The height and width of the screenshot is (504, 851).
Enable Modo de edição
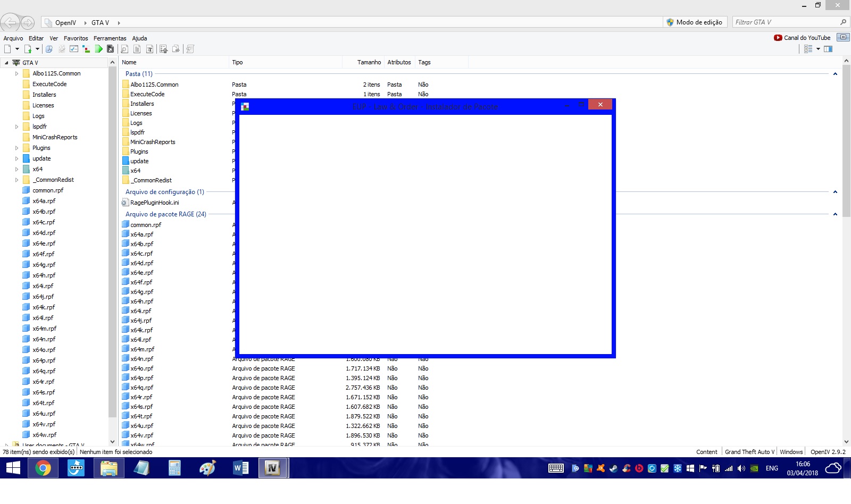(x=695, y=22)
